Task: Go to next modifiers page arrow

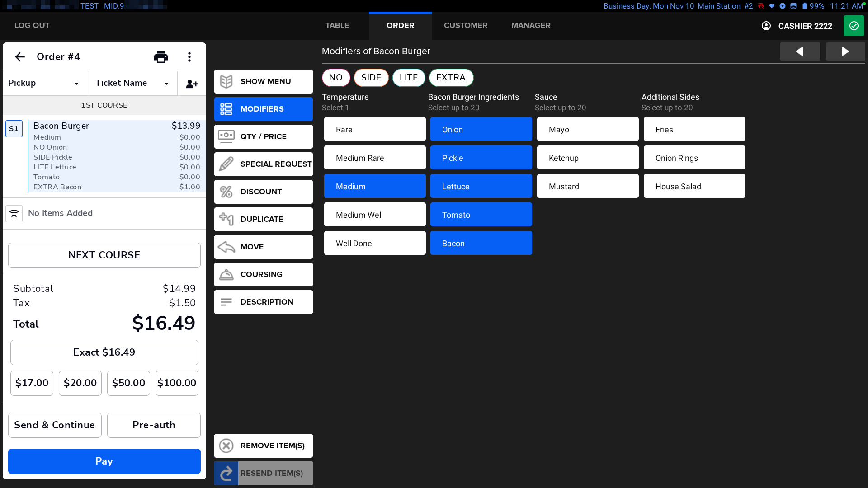Action: 844,52
